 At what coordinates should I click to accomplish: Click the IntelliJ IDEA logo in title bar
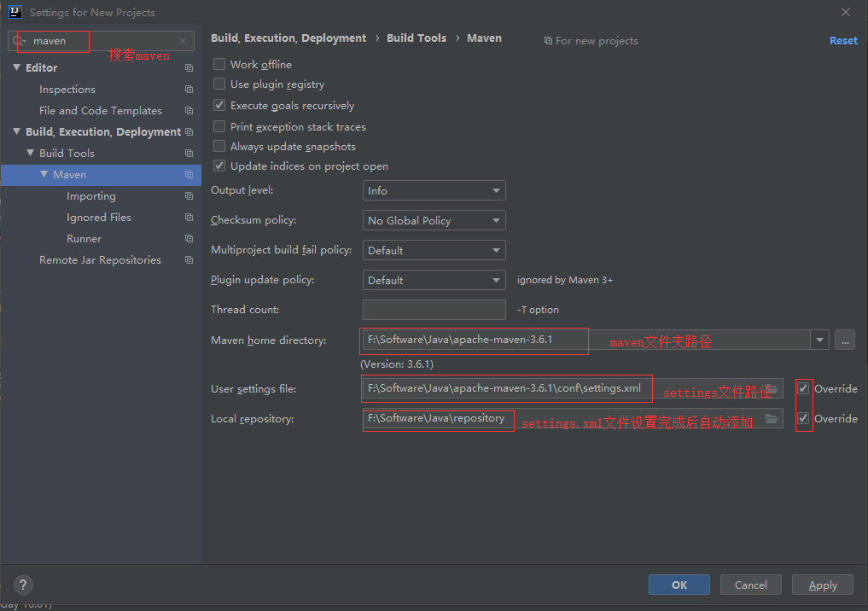click(x=15, y=12)
